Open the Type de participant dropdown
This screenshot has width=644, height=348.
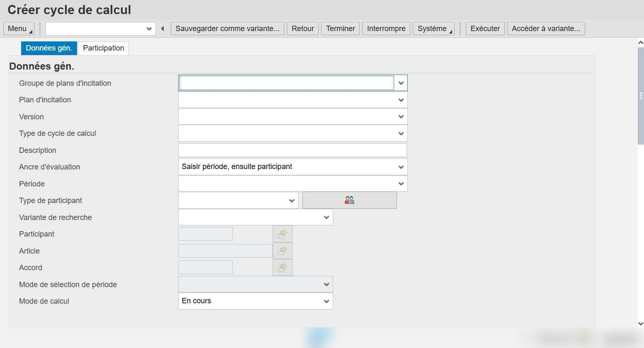point(292,201)
